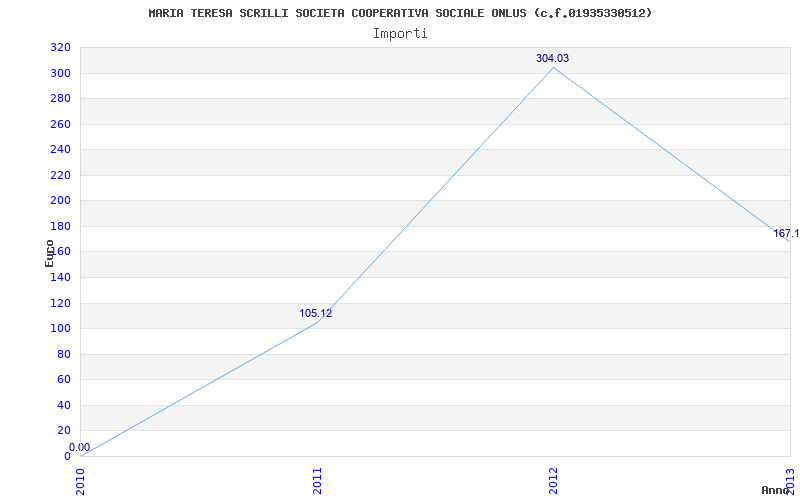Viewport: 800px width, 500px height.
Task: Click the 320 y-axis tick label
Action: coord(60,47)
